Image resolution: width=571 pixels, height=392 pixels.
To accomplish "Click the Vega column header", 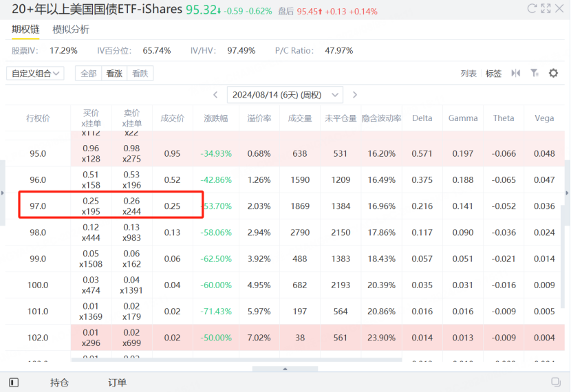I will (544, 118).
